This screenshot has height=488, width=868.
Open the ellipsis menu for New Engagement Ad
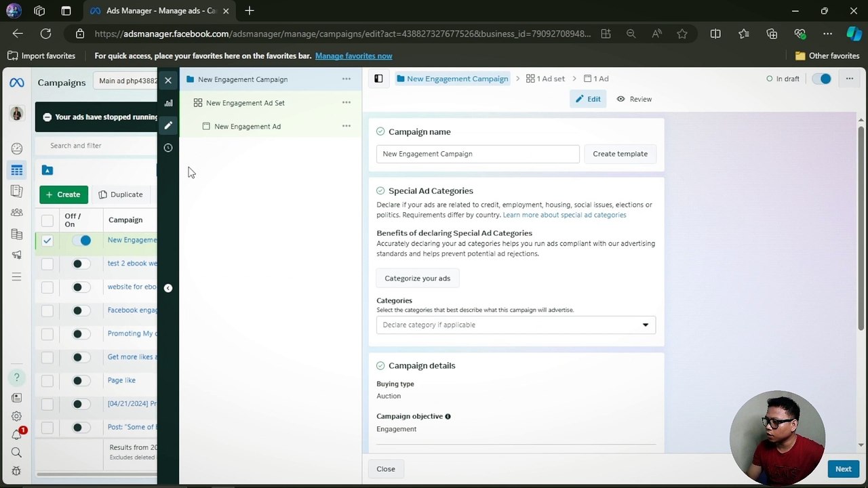[x=347, y=126]
